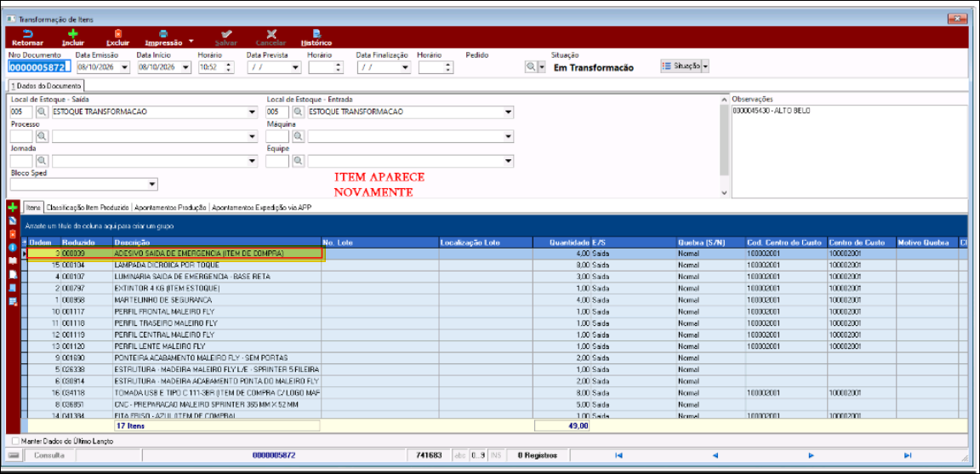This screenshot has width=980, height=474.
Task: Open Data Emissão date dropdown
Action: pos(123,67)
